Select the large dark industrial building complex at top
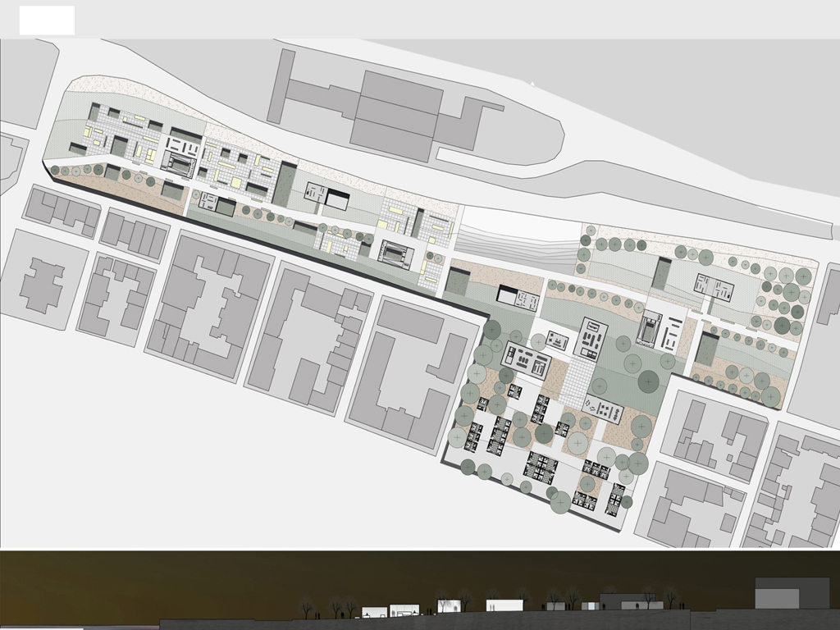The width and height of the screenshot is (840, 630). [392, 114]
